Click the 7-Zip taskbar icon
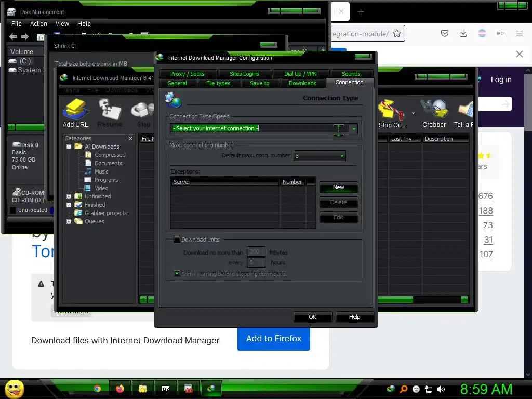This screenshot has height=399, width=532. [x=166, y=389]
